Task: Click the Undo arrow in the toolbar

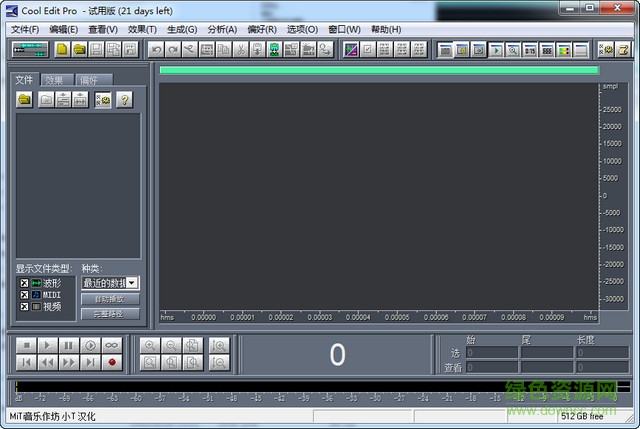Action: coord(156,50)
